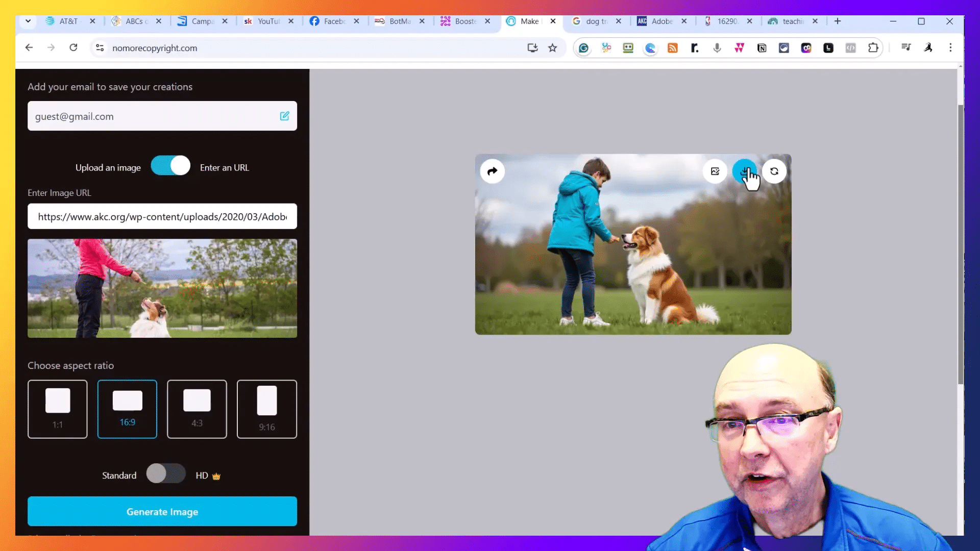Click the source image preview thumbnail
Image resolution: width=980 pixels, height=551 pixels.
click(x=162, y=288)
